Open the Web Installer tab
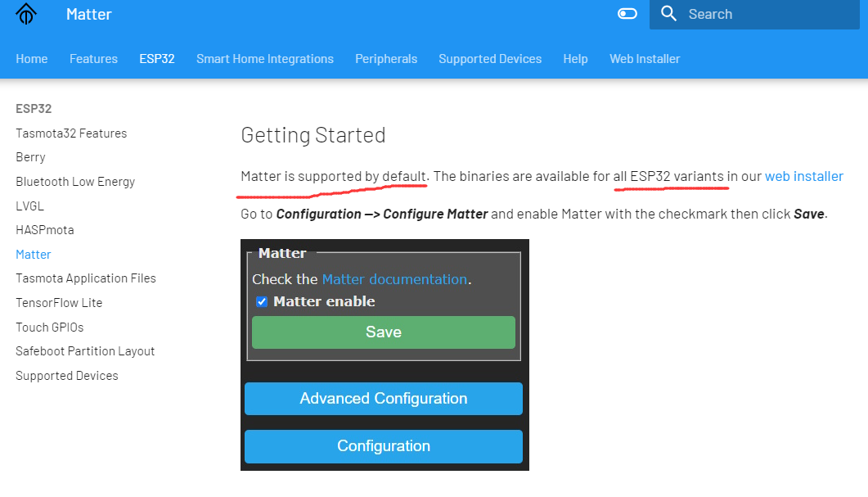The height and width of the screenshot is (497, 868). [645, 59]
